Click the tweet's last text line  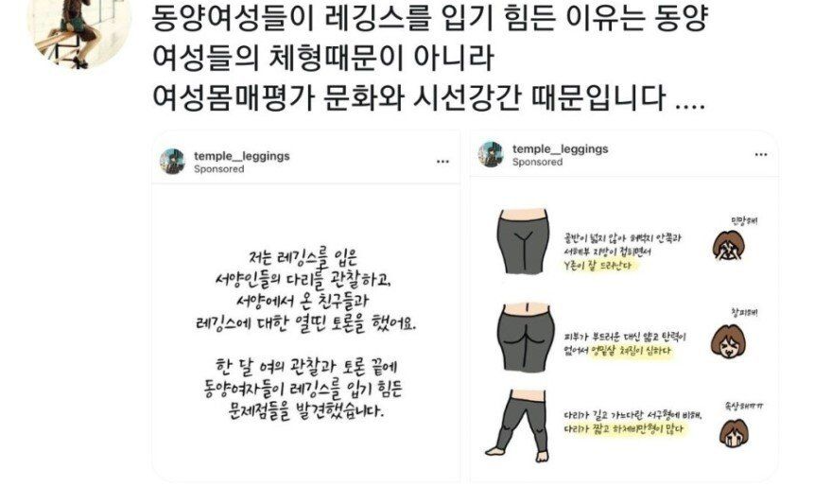[x=429, y=97]
